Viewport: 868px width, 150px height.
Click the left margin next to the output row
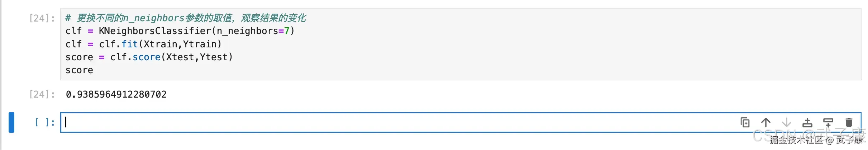pyautogui.click(x=14, y=94)
